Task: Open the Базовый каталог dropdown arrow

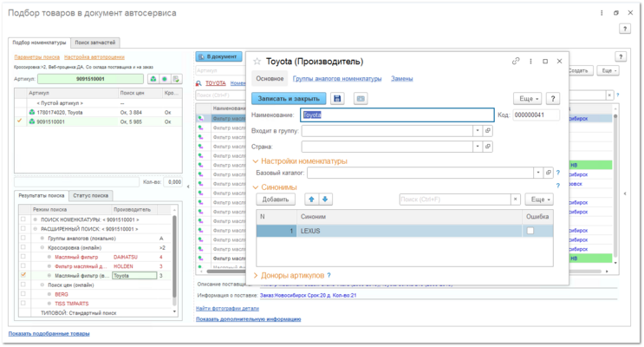Action: click(x=538, y=173)
